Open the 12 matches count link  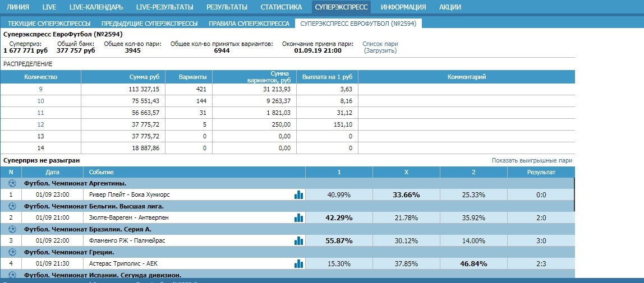tap(40, 124)
